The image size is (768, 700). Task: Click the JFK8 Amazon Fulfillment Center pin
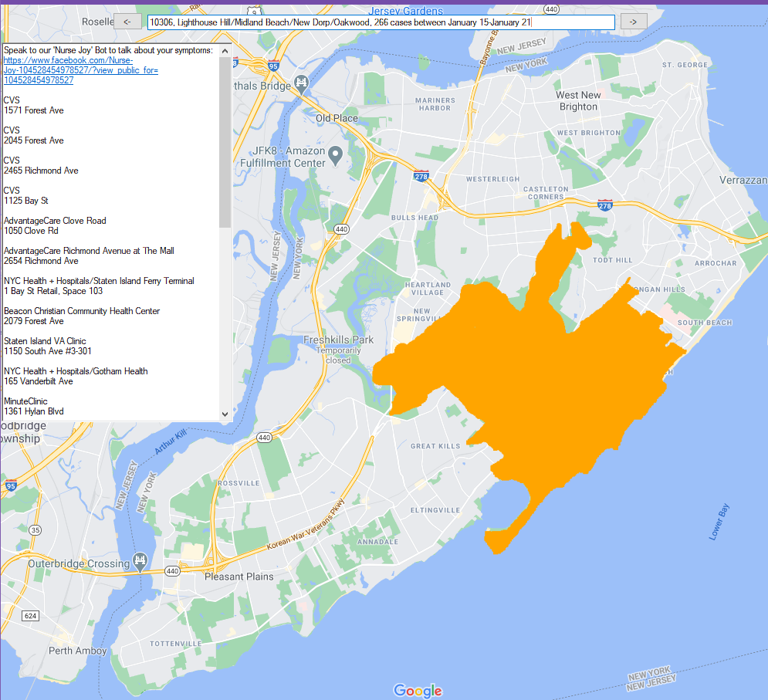pos(335,155)
